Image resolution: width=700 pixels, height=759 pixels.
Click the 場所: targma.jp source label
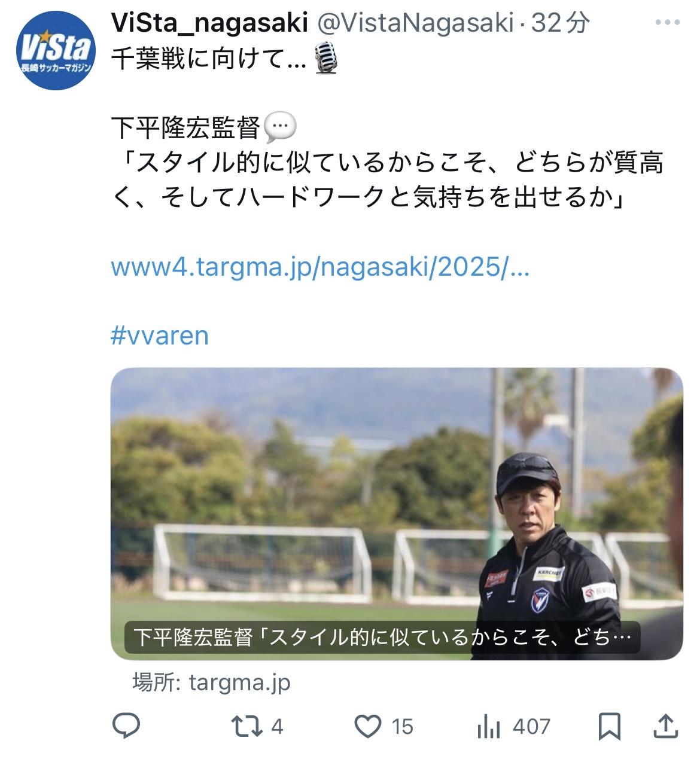pos(211,682)
